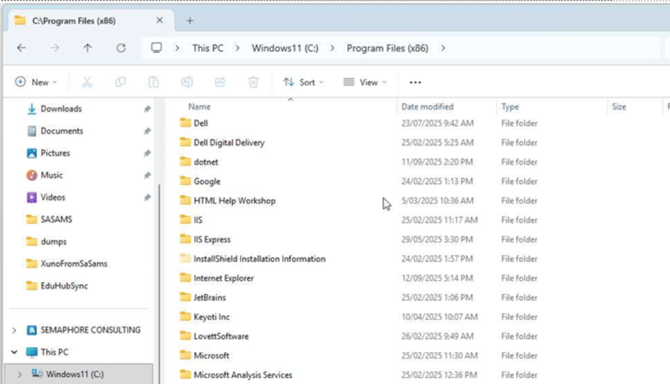The height and width of the screenshot is (384, 670).
Task: Collapse the This PC tree node
Action: click(14, 352)
